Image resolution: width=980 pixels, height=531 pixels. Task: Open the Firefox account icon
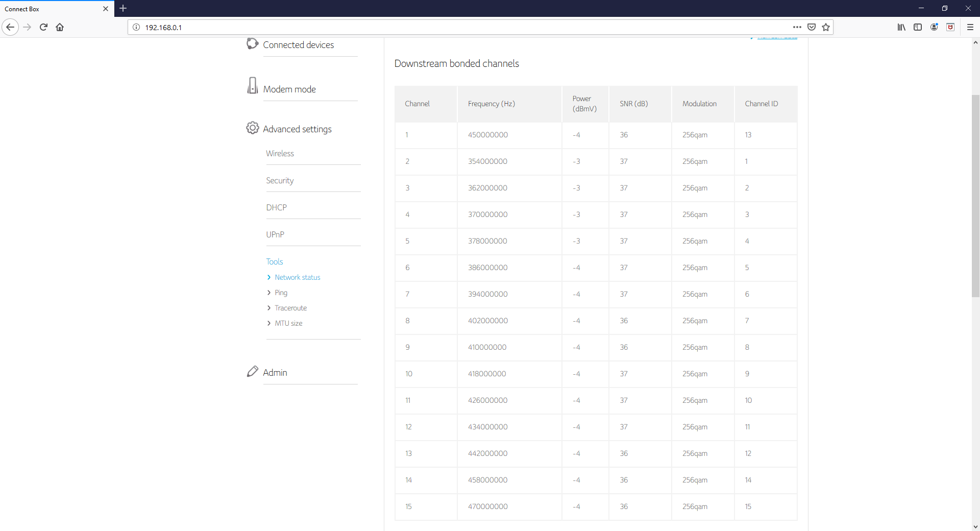point(934,27)
